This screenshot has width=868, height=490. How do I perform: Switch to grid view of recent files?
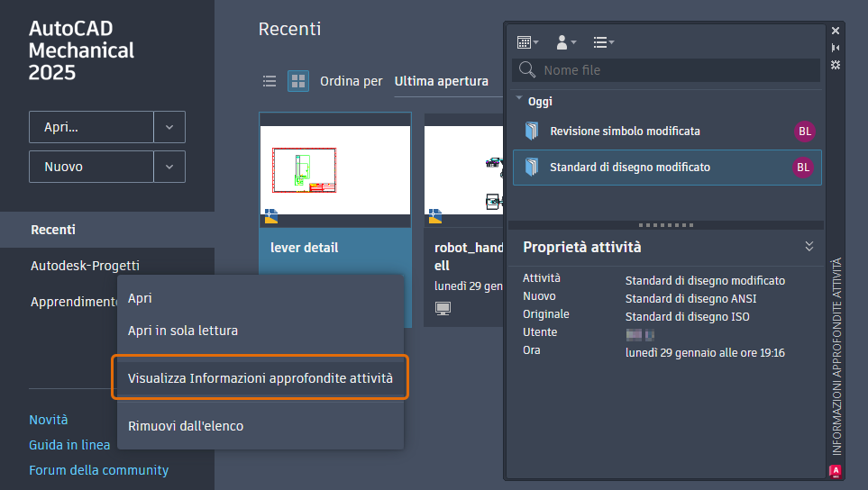tap(298, 81)
